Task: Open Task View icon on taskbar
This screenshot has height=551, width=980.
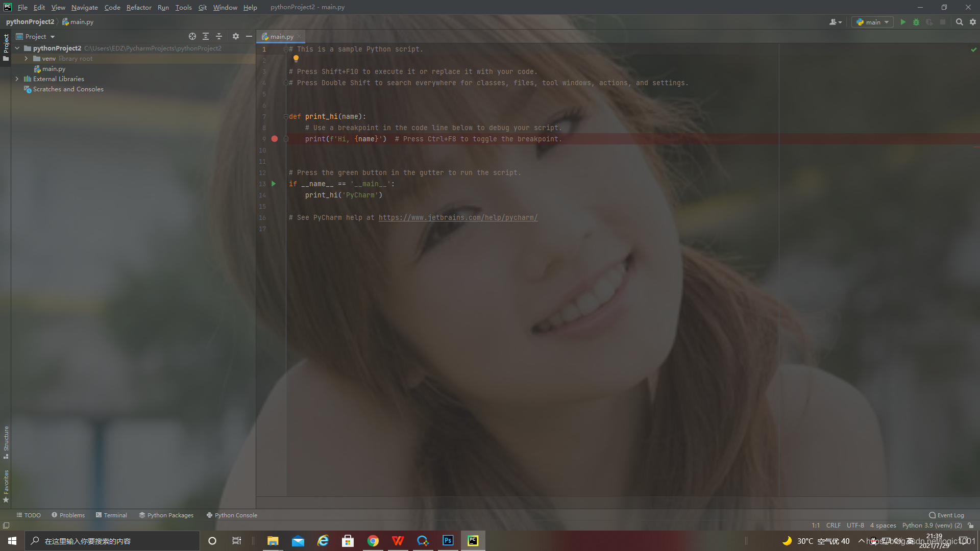Action: click(237, 541)
